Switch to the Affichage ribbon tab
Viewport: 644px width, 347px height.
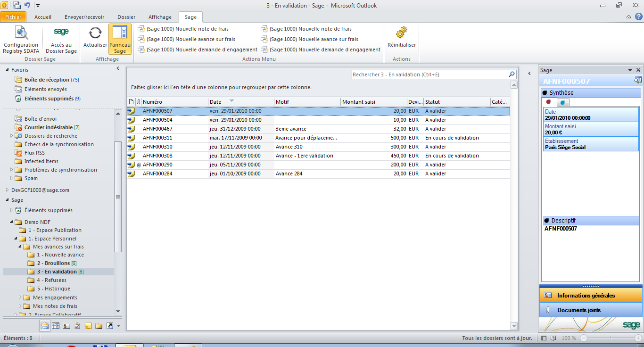point(160,17)
